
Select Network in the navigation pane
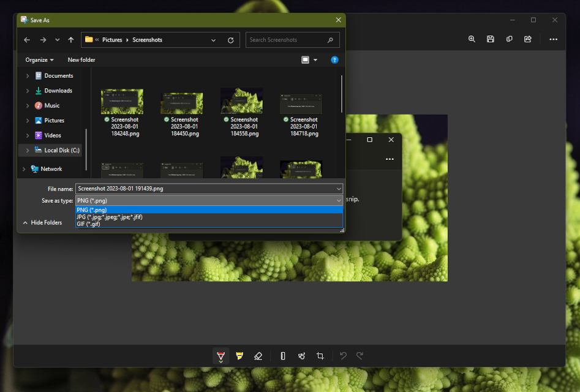click(x=51, y=169)
